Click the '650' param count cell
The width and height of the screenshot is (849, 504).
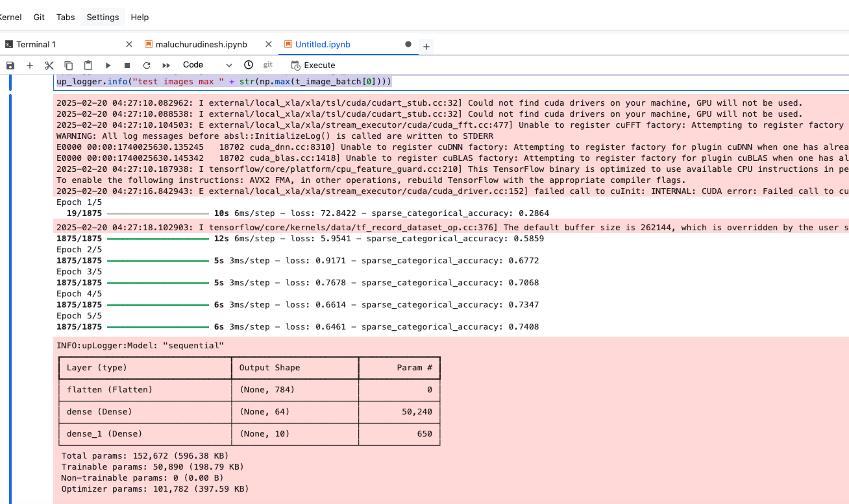[x=425, y=433]
